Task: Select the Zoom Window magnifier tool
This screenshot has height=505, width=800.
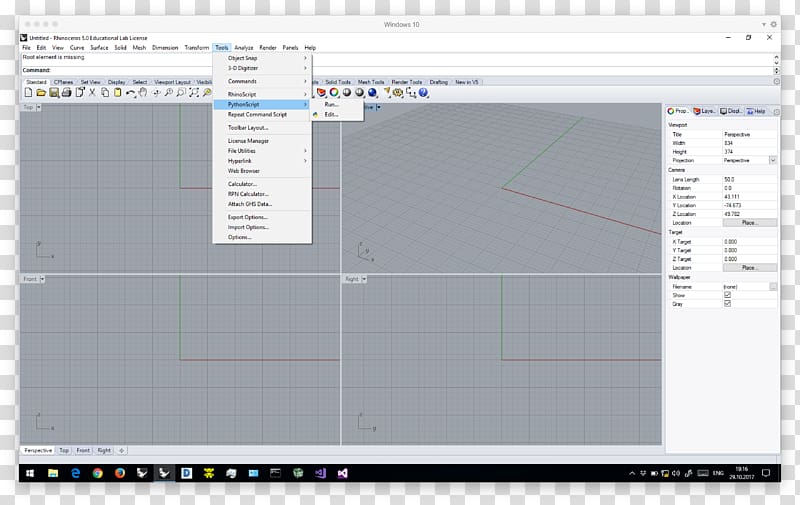Action: click(181, 92)
